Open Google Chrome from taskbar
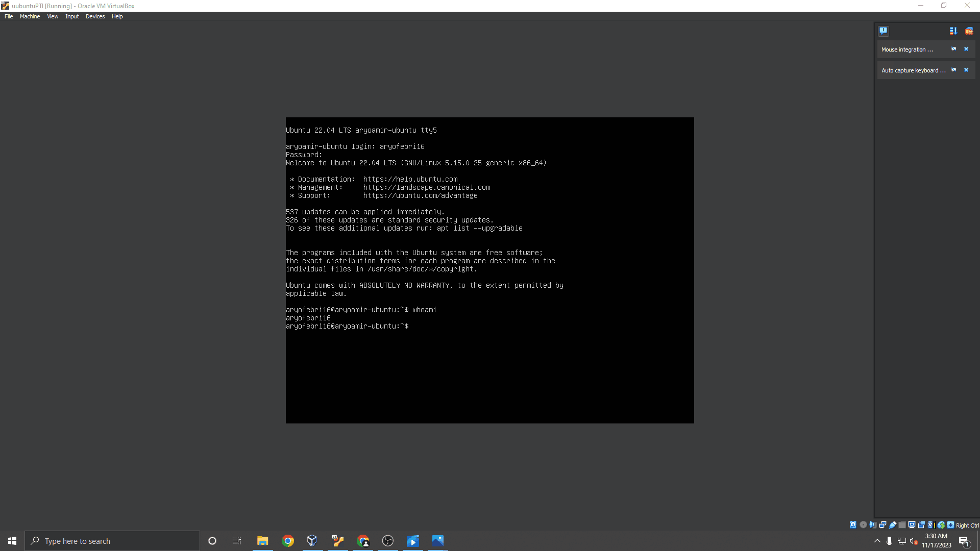The height and width of the screenshot is (551, 980). pos(288,541)
